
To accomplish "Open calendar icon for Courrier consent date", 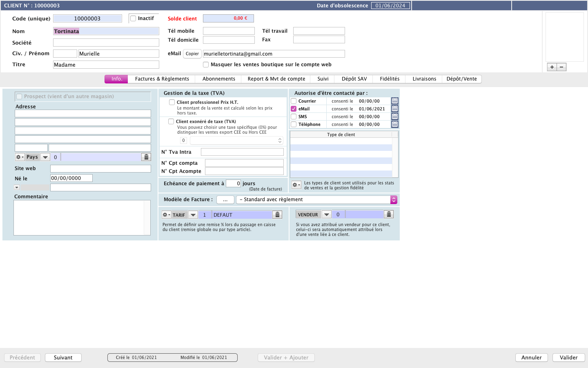I will [394, 101].
